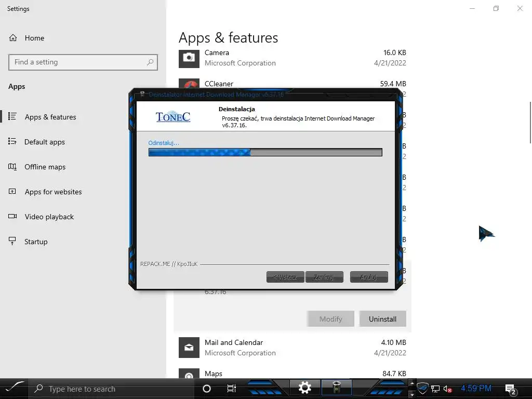Click the Anuluj button in uninstaller
532x399 pixels.
point(369,277)
